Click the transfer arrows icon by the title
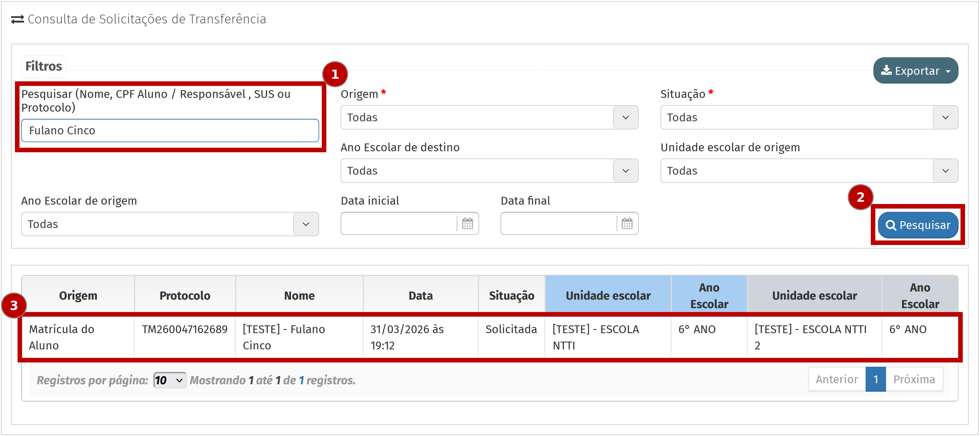This screenshot has width=980, height=436. click(x=18, y=19)
